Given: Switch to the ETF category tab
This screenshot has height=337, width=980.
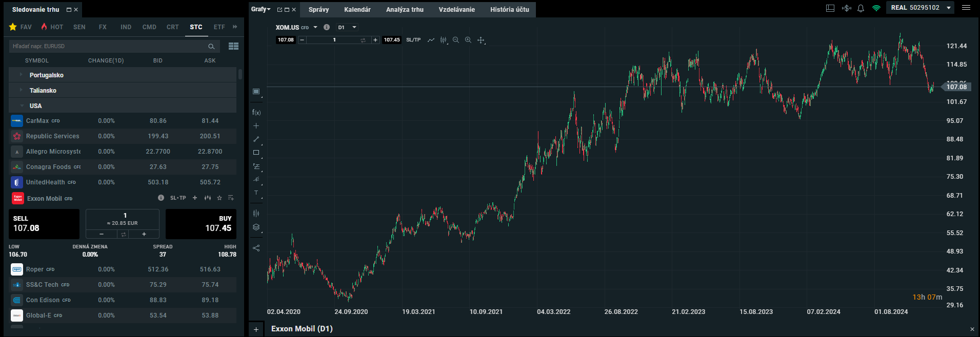Looking at the screenshot, I should click(219, 27).
